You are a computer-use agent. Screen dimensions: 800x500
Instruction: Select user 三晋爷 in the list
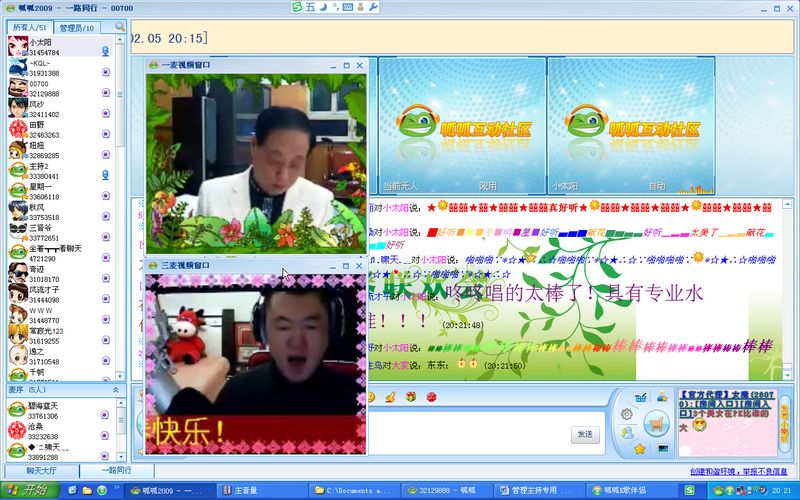pos(60,233)
